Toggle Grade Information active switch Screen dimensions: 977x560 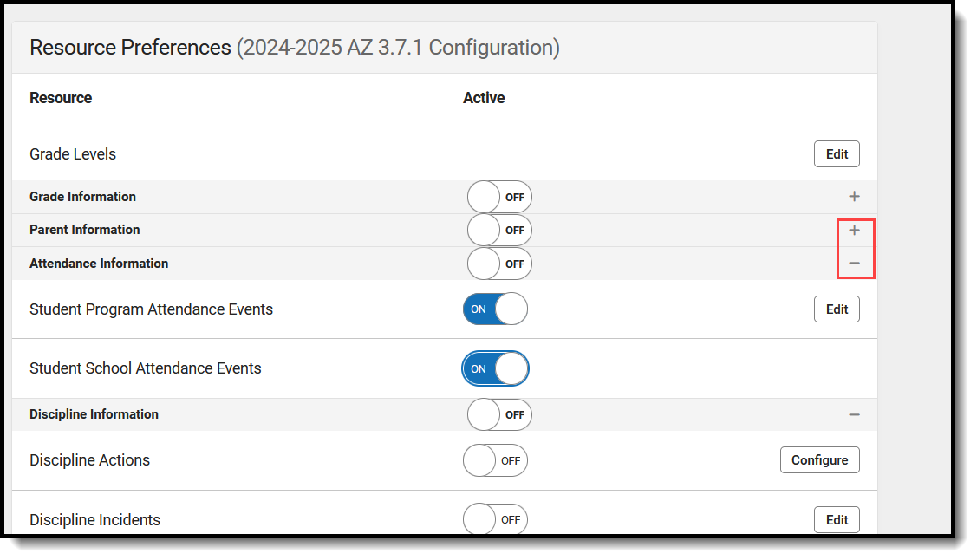coord(498,197)
